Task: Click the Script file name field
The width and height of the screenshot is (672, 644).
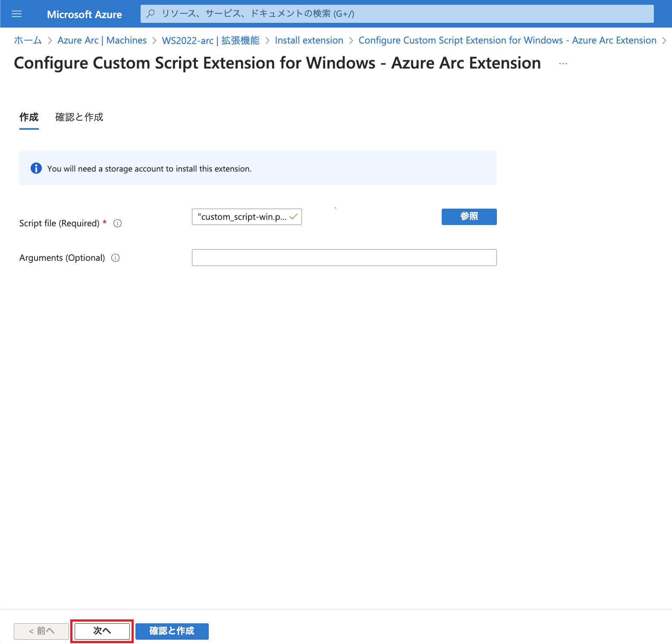Action: coord(247,217)
